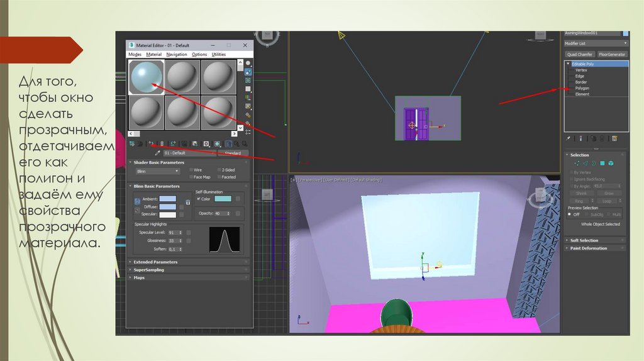Expand the Extended Parameters rollout
This screenshot has width=644, height=361.
[x=155, y=262]
